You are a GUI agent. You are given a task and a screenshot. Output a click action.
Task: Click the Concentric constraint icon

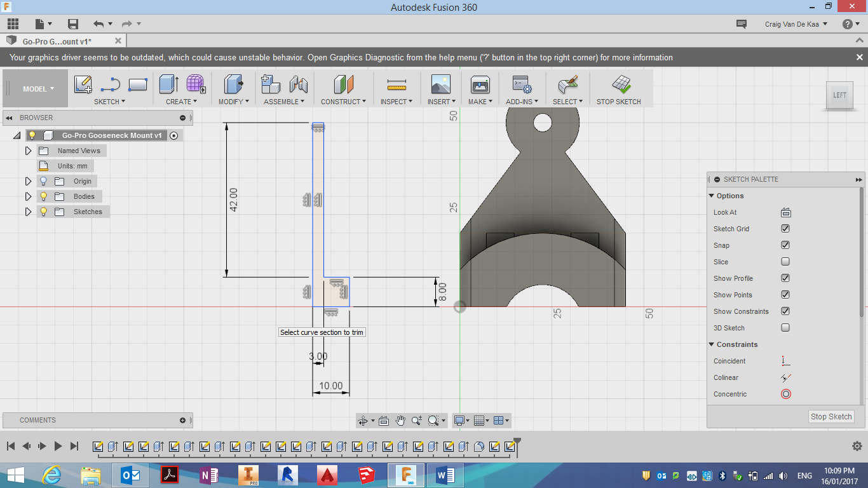[785, 394]
